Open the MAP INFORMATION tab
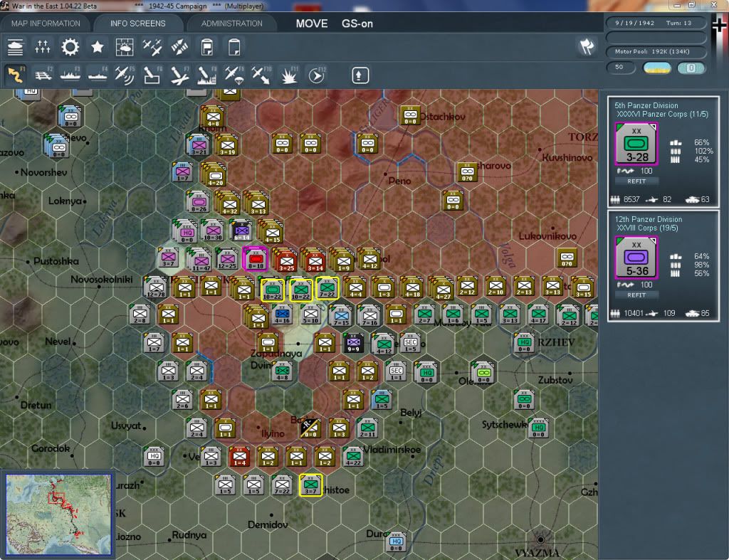This screenshot has height=560, width=729. (46, 23)
